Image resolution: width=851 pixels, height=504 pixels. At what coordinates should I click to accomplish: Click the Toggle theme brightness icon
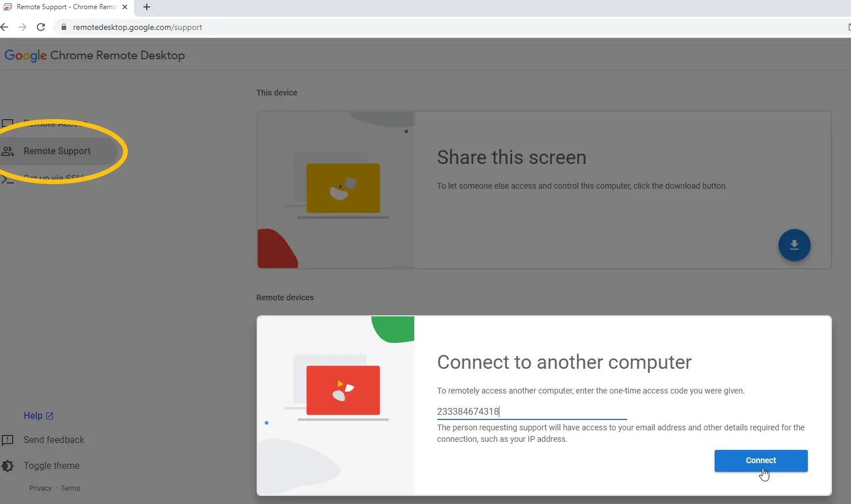point(7,466)
